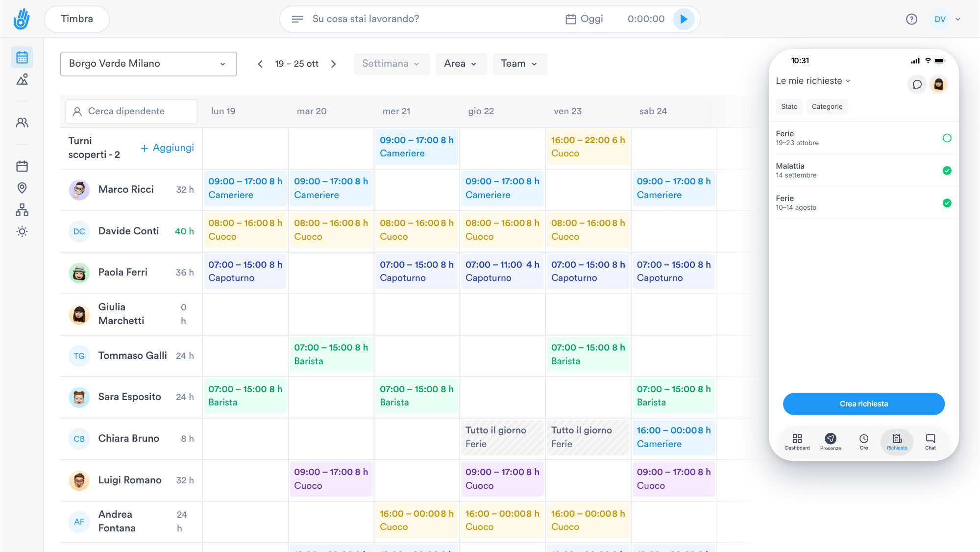This screenshot has height=552, width=980.
Task: Open Chiara Bruno's Ferie on gio 22
Action: 502,438
